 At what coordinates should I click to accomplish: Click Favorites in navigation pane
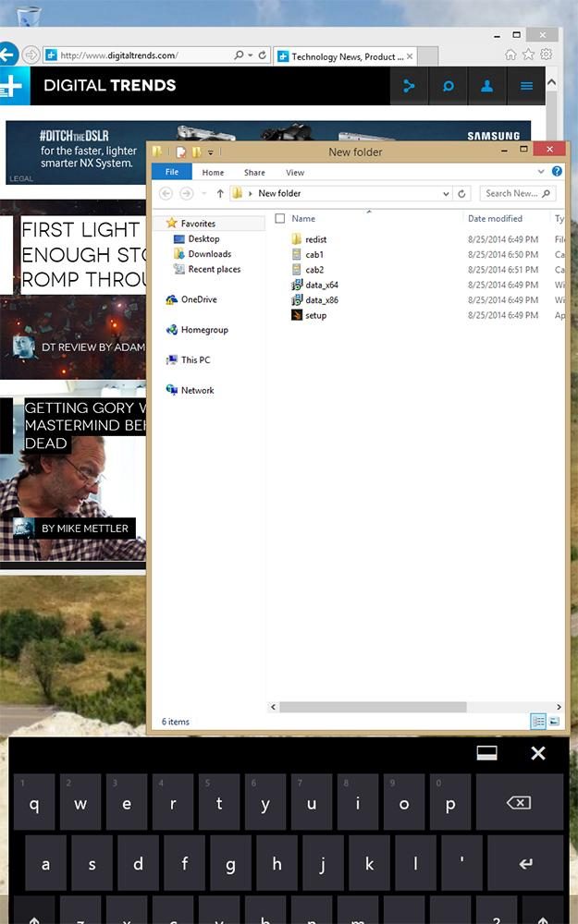(198, 224)
